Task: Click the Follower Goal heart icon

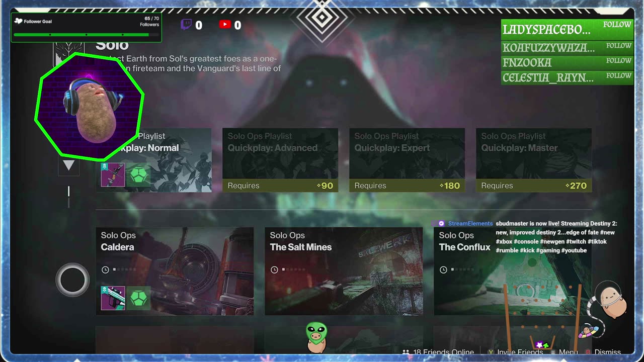Action: (18, 21)
